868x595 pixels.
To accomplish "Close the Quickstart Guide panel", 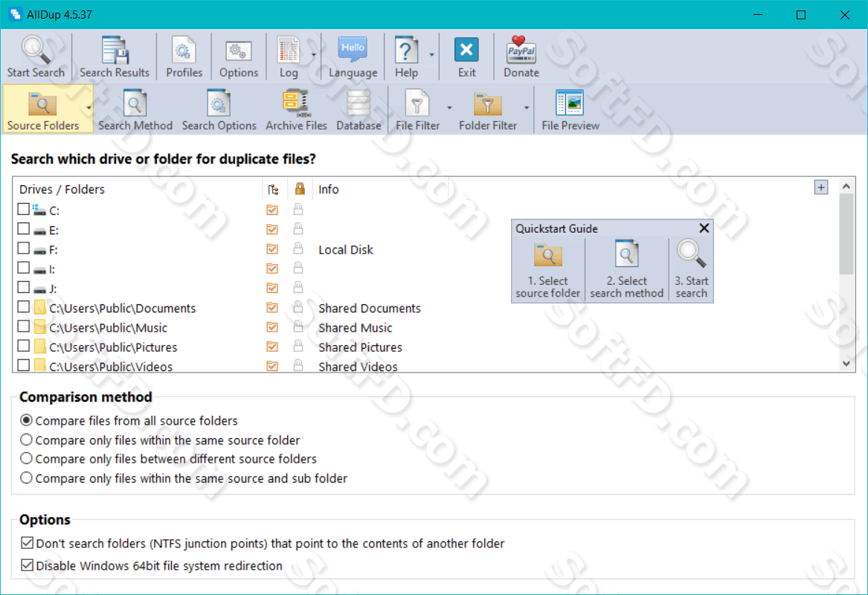I will [704, 228].
